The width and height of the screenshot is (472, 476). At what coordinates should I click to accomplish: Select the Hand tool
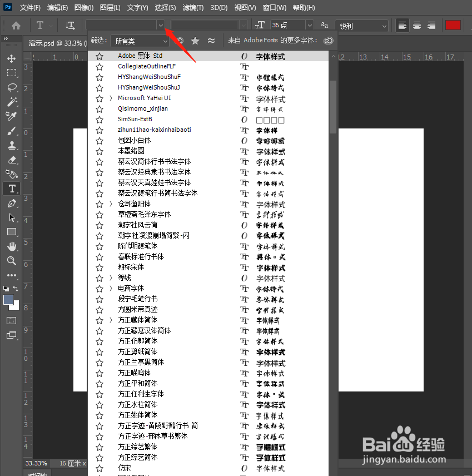12,246
